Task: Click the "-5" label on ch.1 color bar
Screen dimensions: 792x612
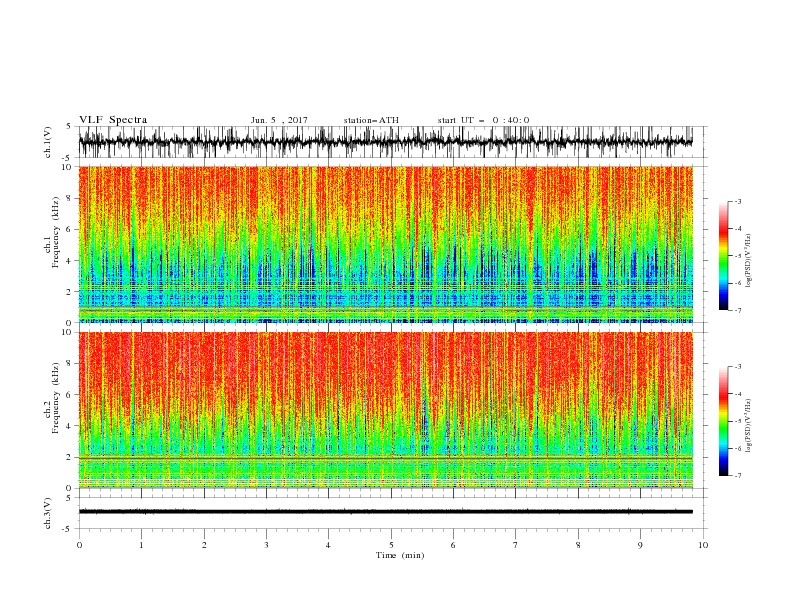Action: point(738,256)
